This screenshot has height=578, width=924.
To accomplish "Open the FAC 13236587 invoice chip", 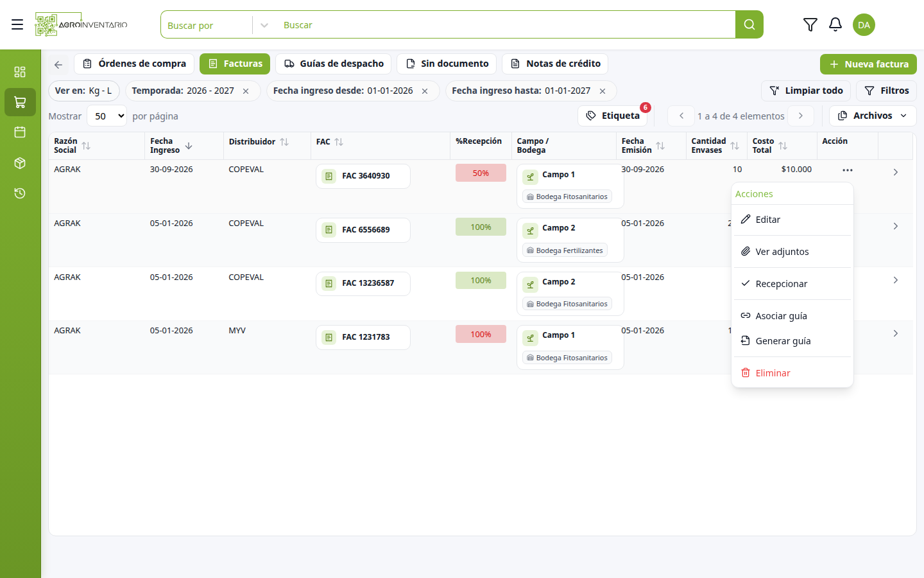I will pos(363,283).
